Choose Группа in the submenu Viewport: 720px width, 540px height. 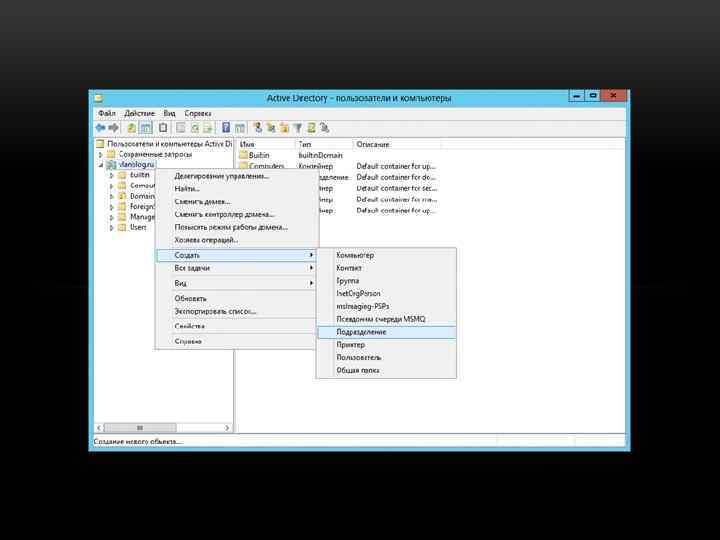coord(387,281)
